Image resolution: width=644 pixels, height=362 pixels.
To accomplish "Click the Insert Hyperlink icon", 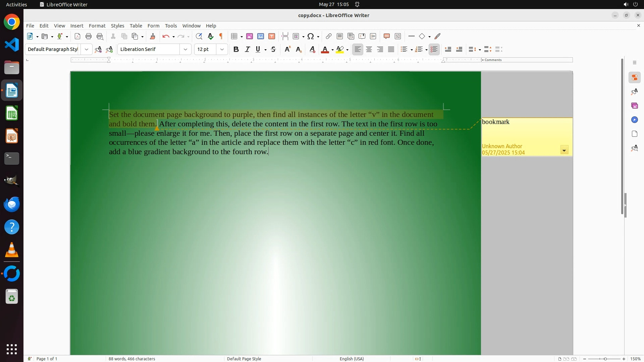I will click(329, 36).
